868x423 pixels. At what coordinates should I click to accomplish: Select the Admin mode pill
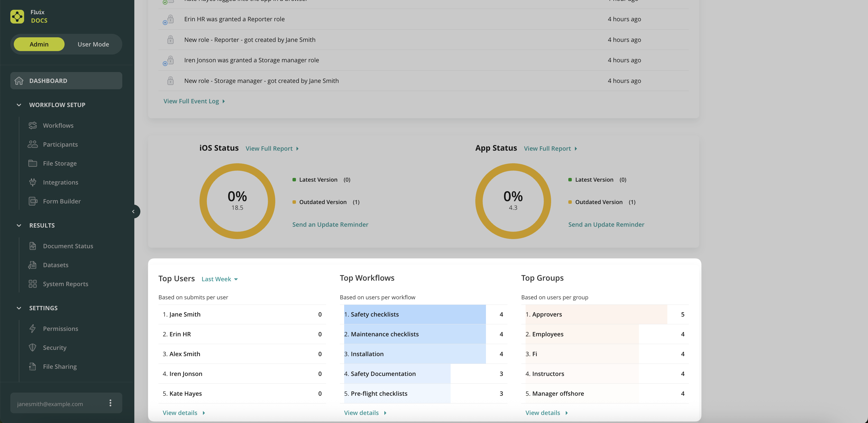click(39, 44)
